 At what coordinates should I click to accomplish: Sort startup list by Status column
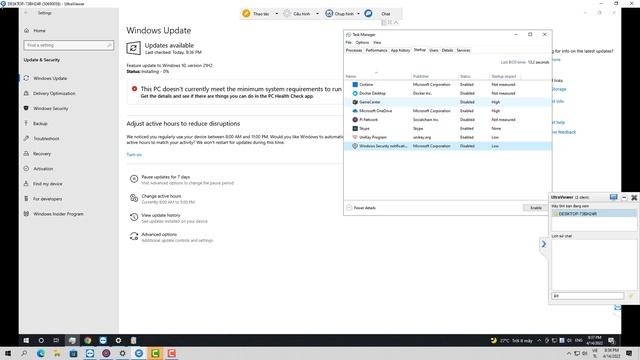click(473, 76)
